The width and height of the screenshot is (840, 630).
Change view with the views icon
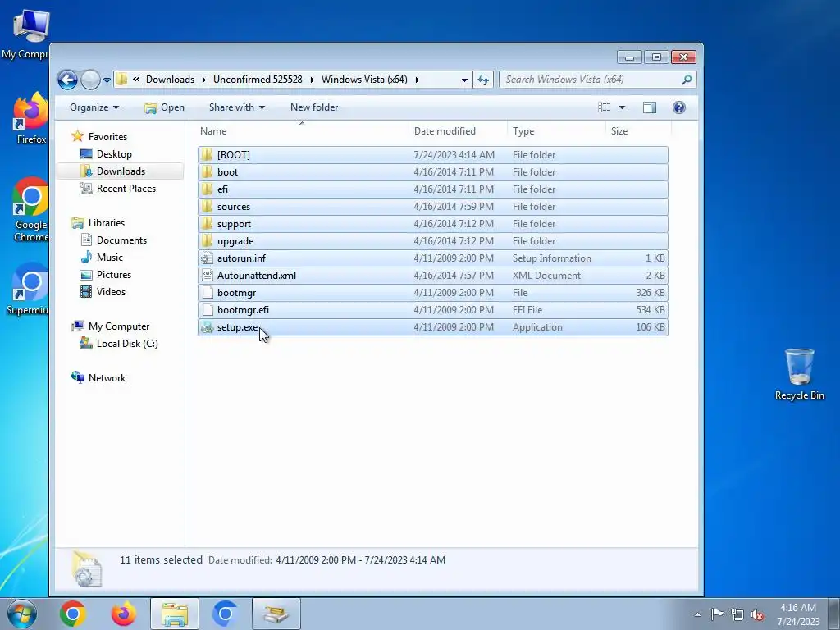point(604,107)
